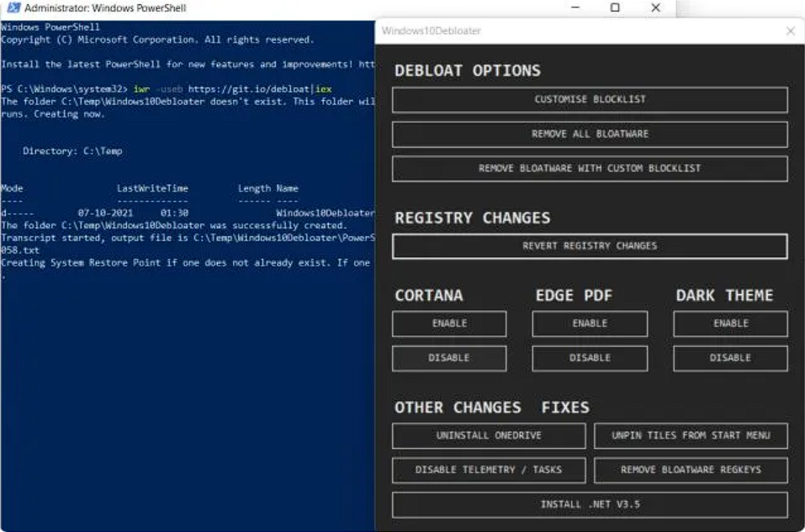Enable Edge PDF

[590, 324]
